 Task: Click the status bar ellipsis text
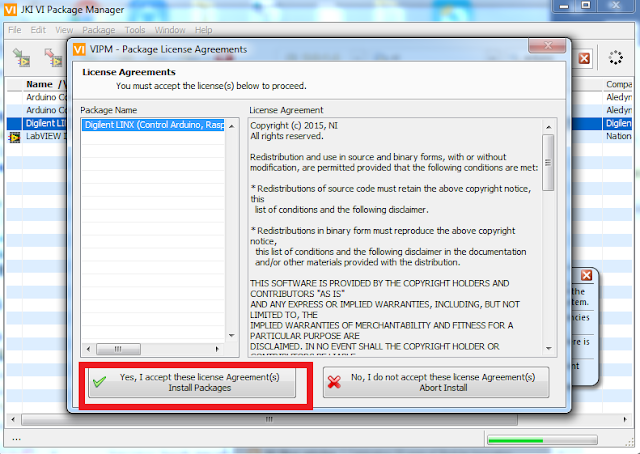pyautogui.click(x=16, y=440)
